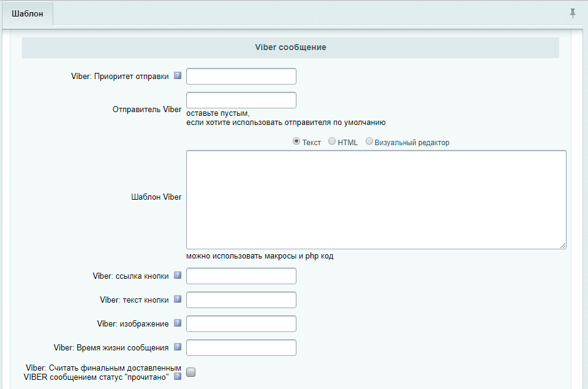Focus the Время жизни сообщения field
Image resolution: width=588 pixels, height=389 pixels.
[x=241, y=348]
